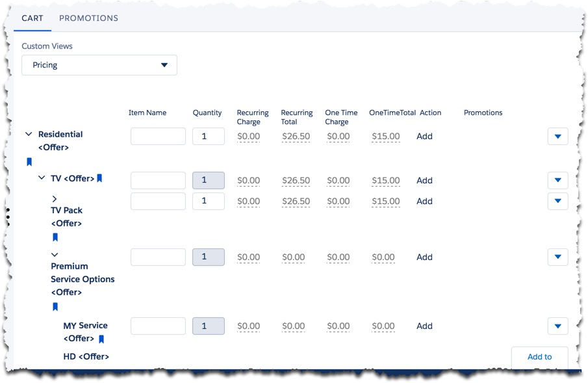Click Quantity field in Residential row
Viewport: 588px width, 383px height.
209,137
